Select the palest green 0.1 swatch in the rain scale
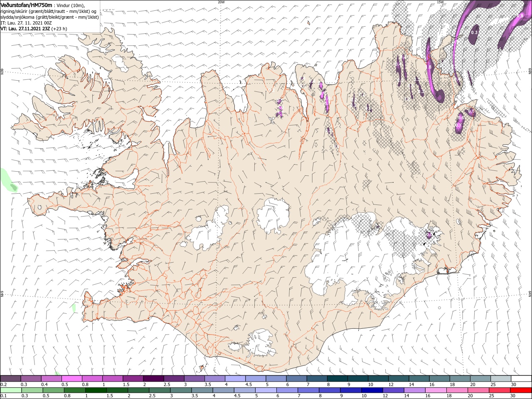 (11, 390)
